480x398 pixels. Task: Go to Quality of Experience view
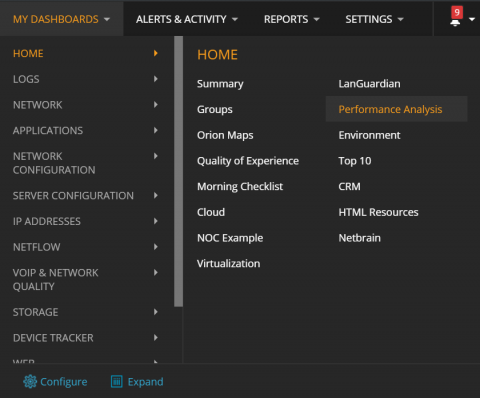[x=248, y=161]
